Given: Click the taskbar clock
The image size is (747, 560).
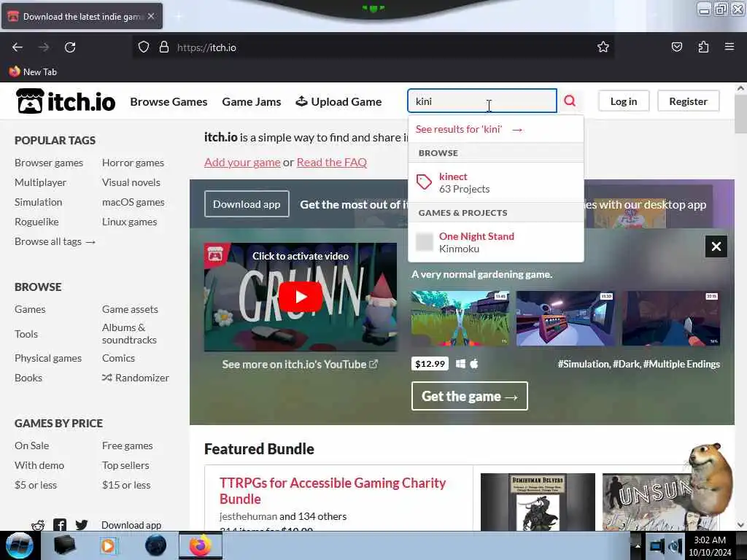Looking at the screenshot, I should point(710,546).
